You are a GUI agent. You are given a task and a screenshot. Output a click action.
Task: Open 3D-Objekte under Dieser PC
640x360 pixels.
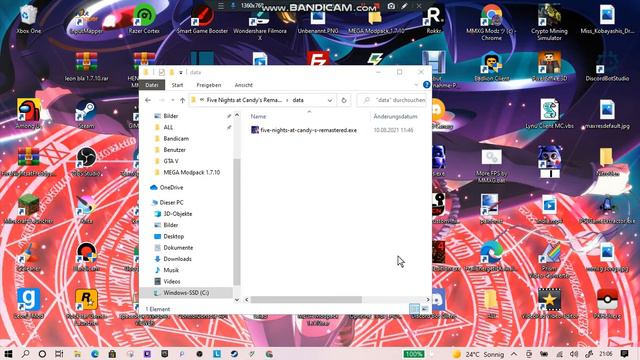pos(178,214)
